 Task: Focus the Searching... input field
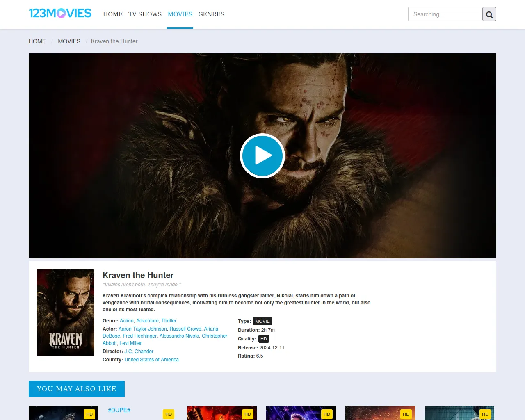[x=445, y=14]
